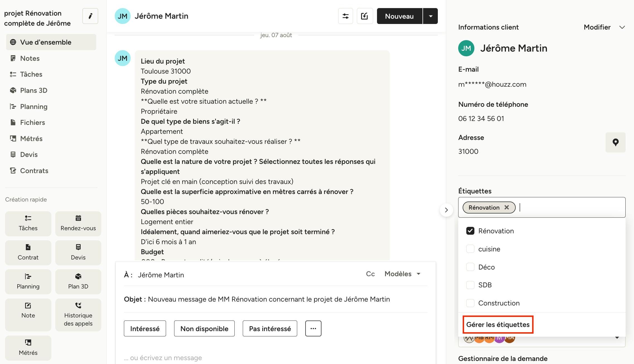This screenshot has width=634, height=364.
Task: Open Devis in the sidebar menu
Action: [29, 155]
